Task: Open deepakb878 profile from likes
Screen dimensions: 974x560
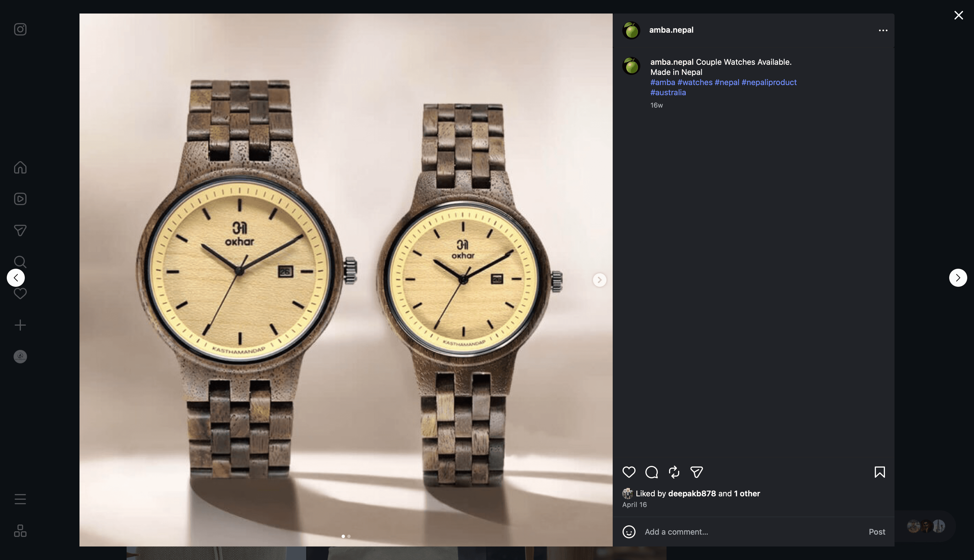Action: tap(692, 494)
